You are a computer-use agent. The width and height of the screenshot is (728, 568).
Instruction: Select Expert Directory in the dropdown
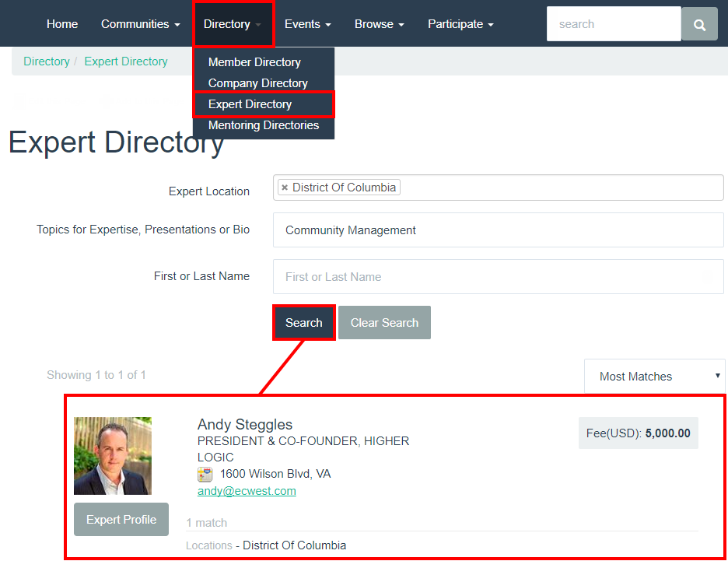250,104
